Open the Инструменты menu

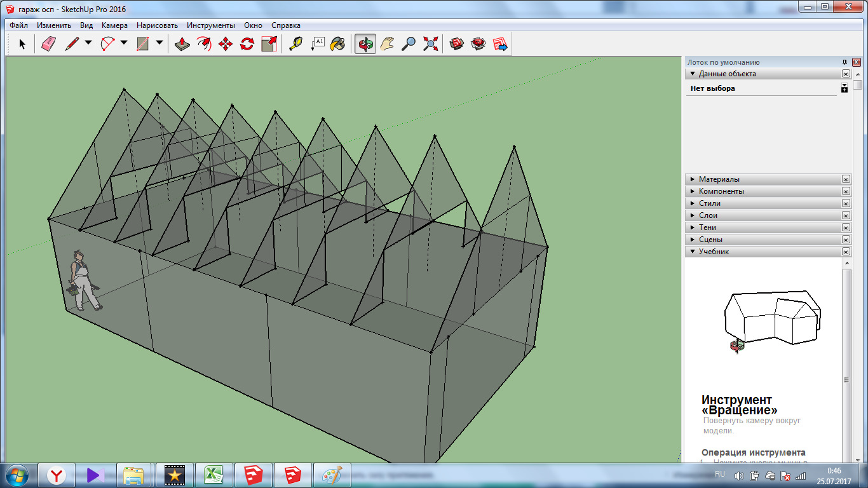pos(211,25)
